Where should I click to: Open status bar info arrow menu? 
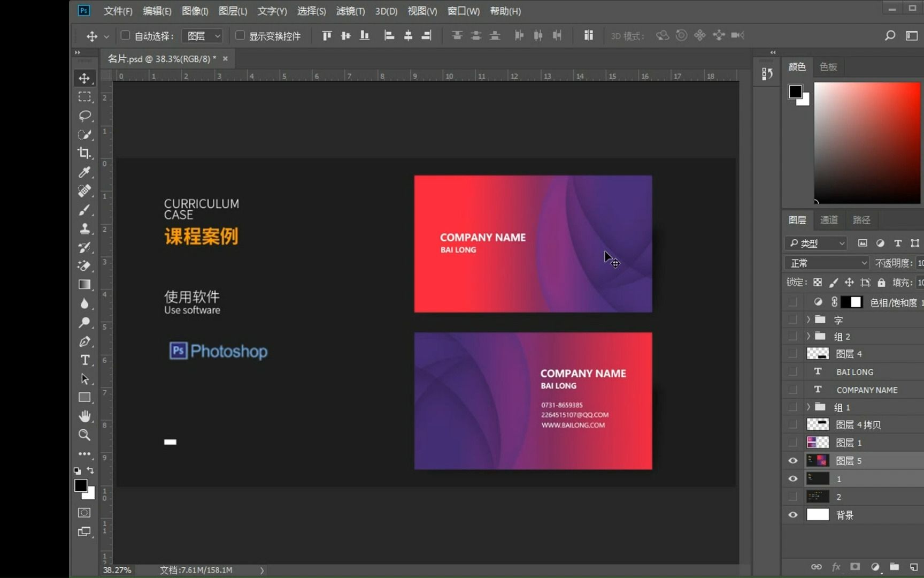[262, 571]
